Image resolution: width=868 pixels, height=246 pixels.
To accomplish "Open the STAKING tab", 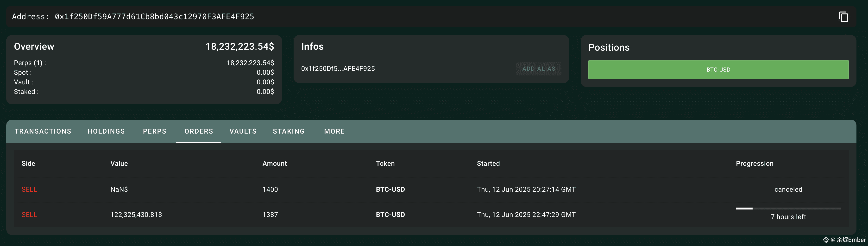I will 289,131.
